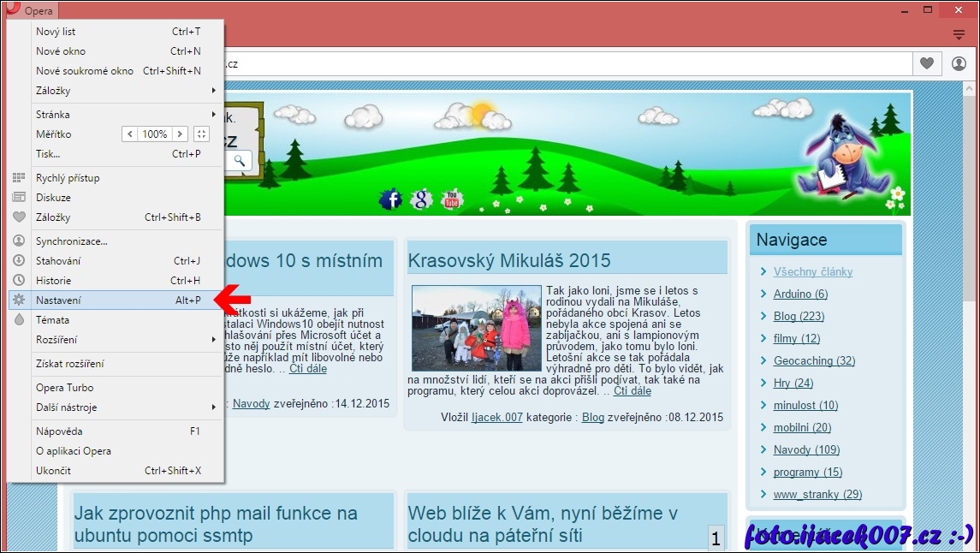Viewport: 980px width, 553px height.
Task: Increase zoom with the right arrow in Měřítko
Action: click(180, 134)
